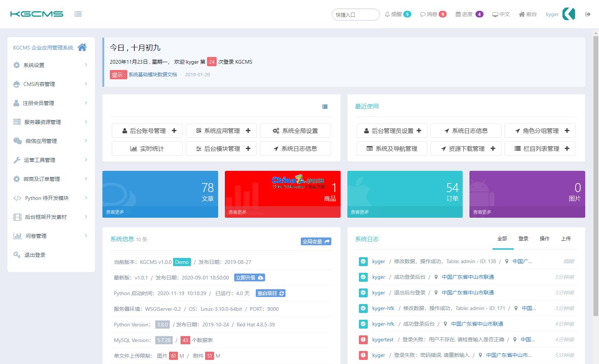Click the 快捷入口 search input field
The width and height of the screenshot is (599, 364).
coord(355,14)
